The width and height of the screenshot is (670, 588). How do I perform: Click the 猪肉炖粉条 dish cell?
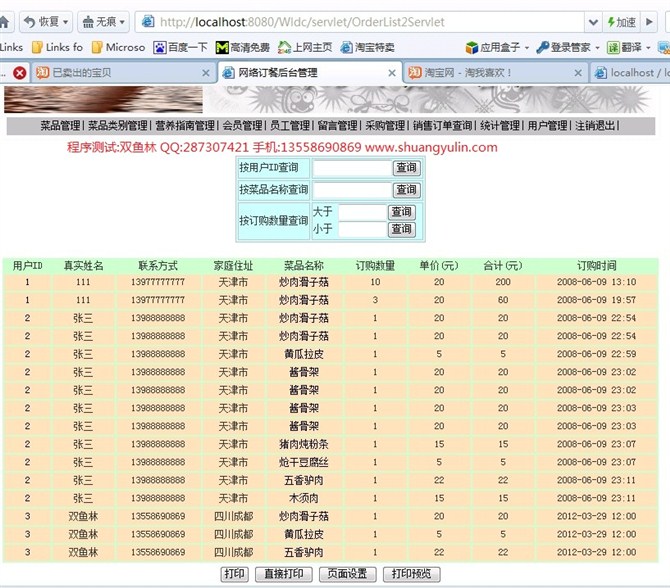[304, 444]
